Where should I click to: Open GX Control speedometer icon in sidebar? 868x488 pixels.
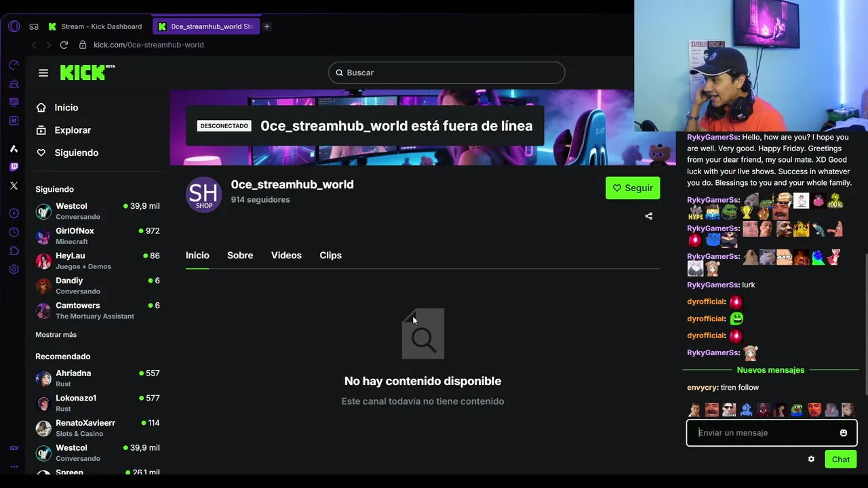[14, 65]
